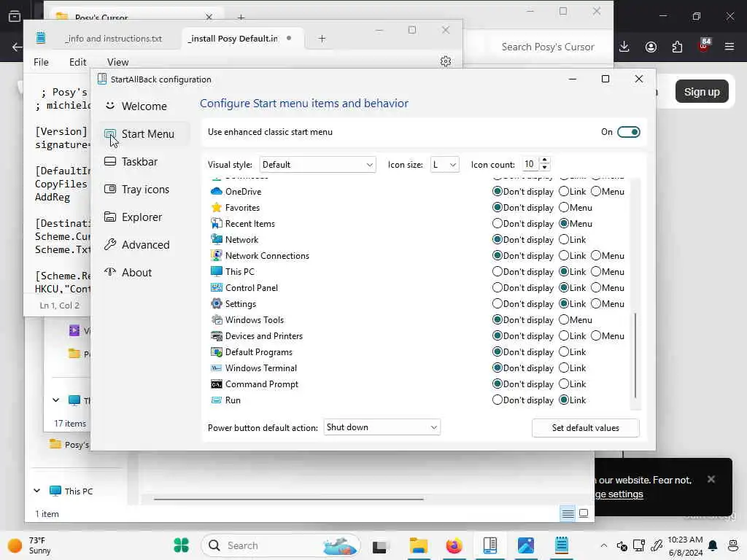Click the taskbar Search box
The image size is (747, 560).
[x=281, y=545]
